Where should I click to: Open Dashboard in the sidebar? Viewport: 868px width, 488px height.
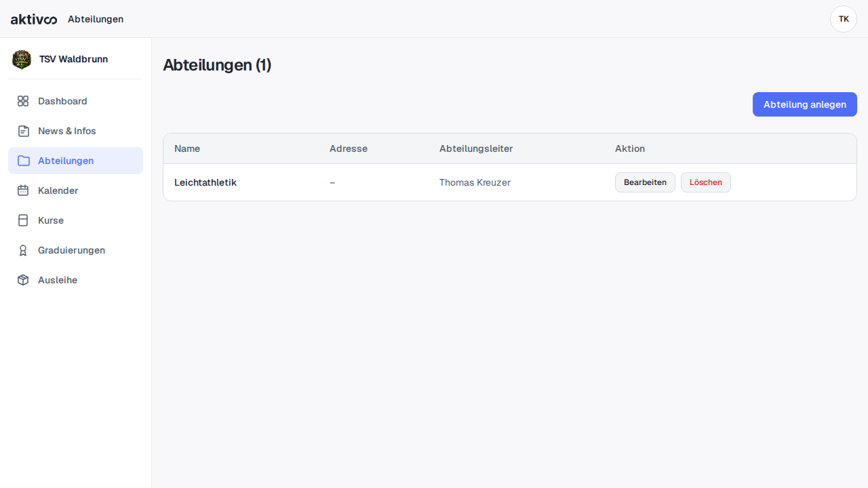click(75, 101)
